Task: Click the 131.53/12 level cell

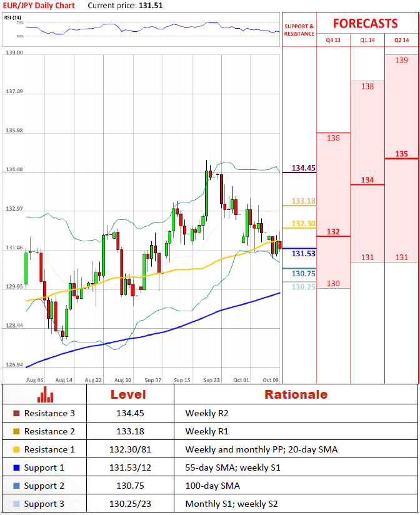Action: (130, 467)
